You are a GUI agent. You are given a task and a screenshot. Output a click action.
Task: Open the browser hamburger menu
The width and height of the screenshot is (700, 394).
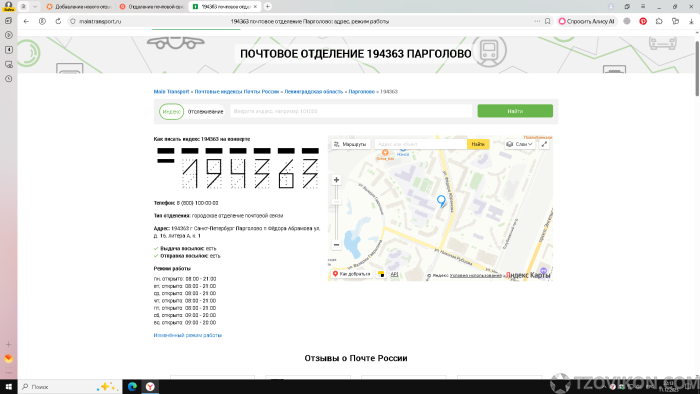pyautogui.click(x=643, y=7)
